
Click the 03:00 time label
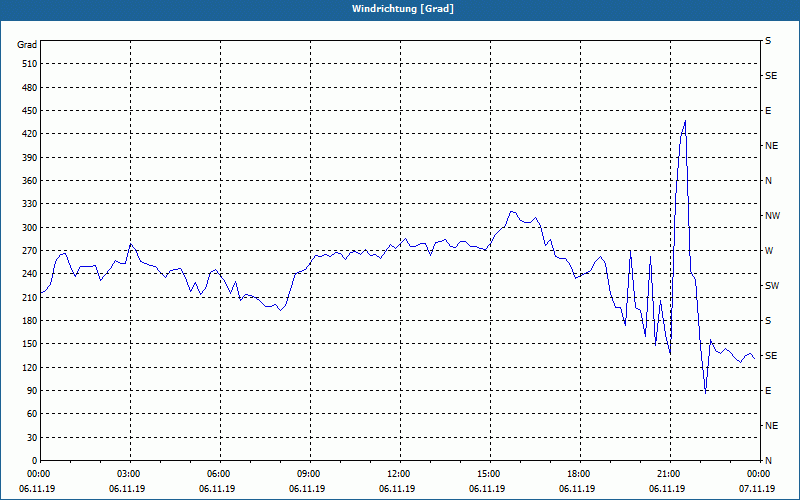pyautogui.click(x=131, y=474)
